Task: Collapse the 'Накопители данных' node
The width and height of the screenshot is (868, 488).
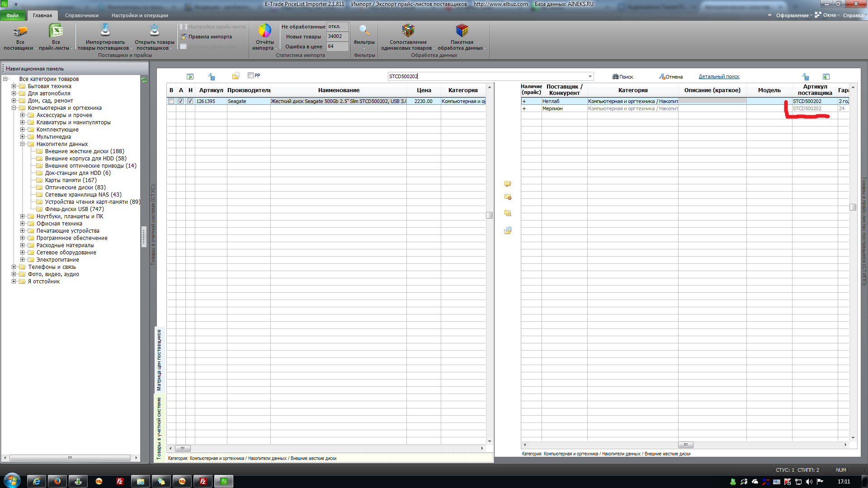Action: coord(22,144)
